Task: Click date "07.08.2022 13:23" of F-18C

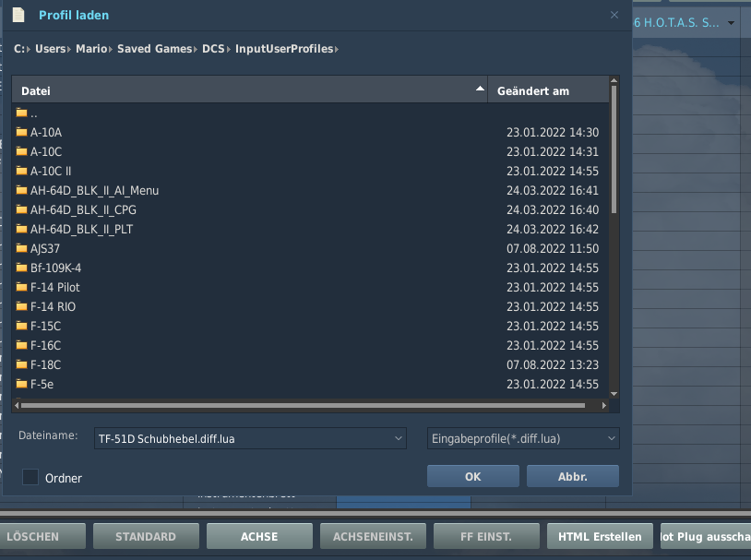Action: 553,365
